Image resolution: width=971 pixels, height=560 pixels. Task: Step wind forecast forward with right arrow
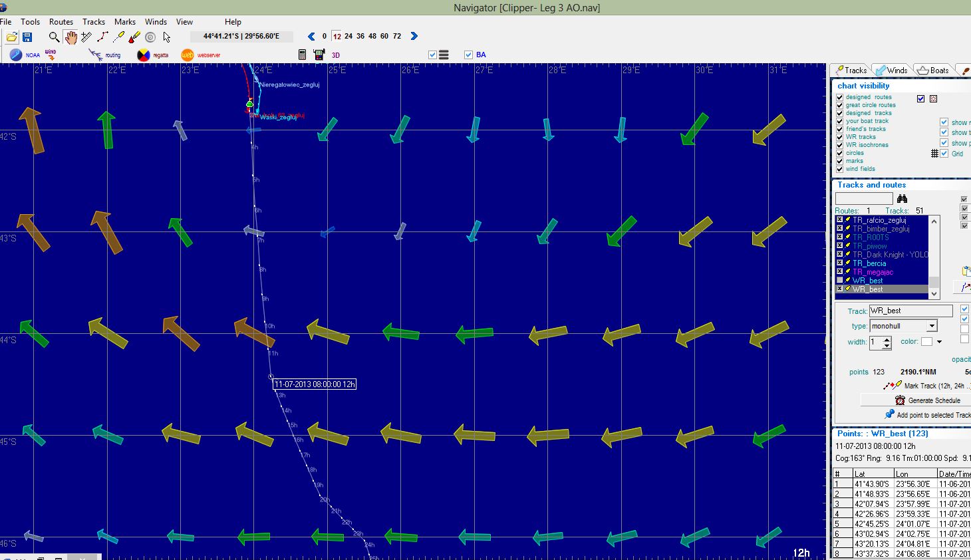(x=414, y=36)
